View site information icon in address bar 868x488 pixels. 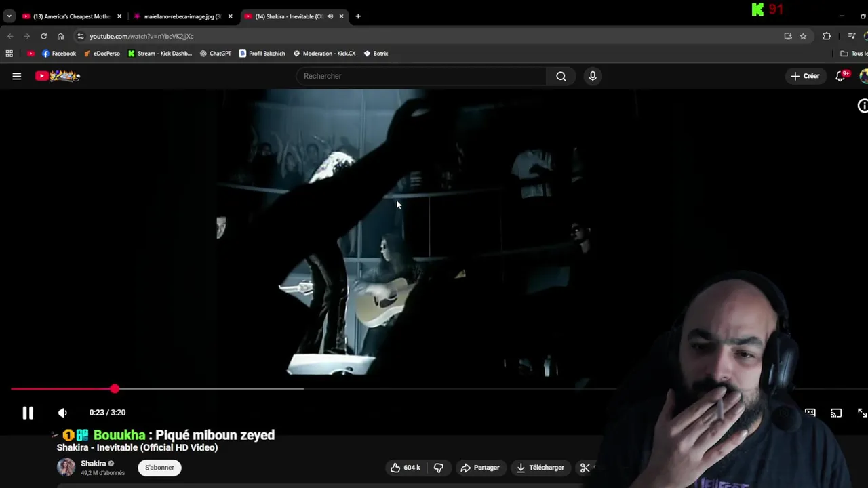click(81, 36)
